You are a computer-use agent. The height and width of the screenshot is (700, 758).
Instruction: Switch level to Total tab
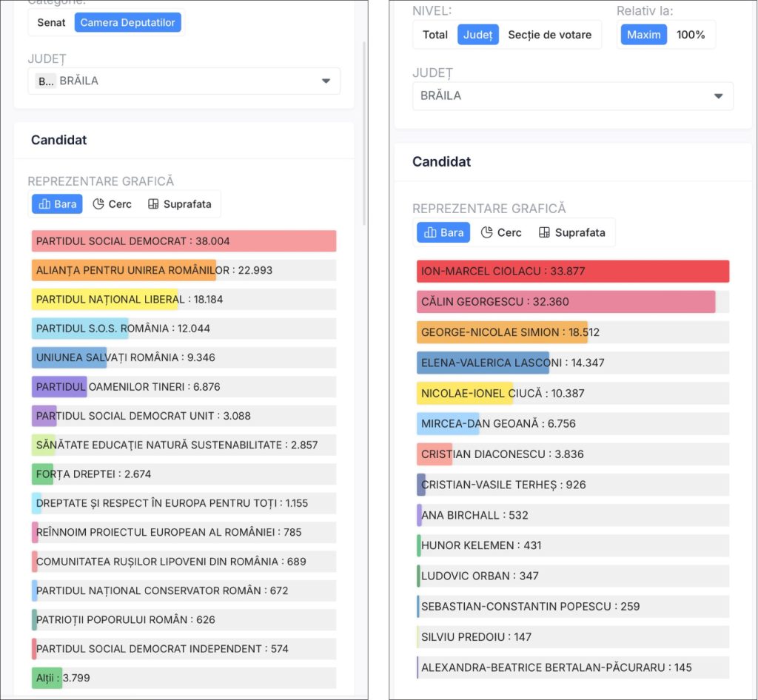coord(435,35)
